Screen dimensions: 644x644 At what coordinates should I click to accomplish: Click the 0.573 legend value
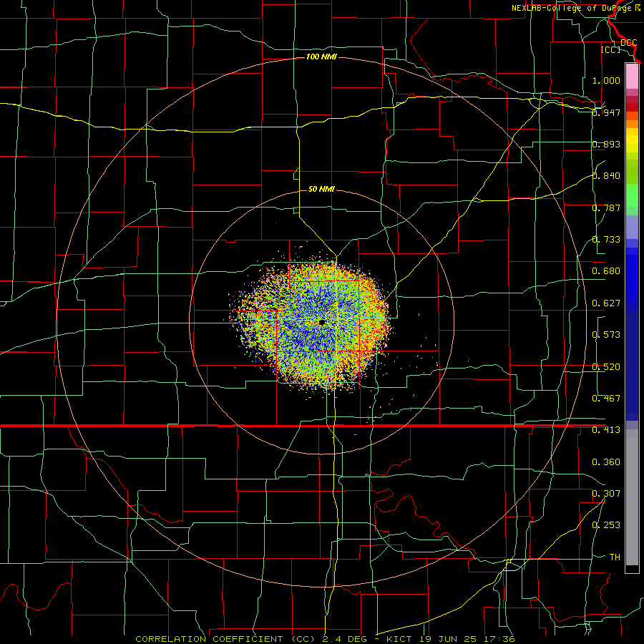click(606, 335)
